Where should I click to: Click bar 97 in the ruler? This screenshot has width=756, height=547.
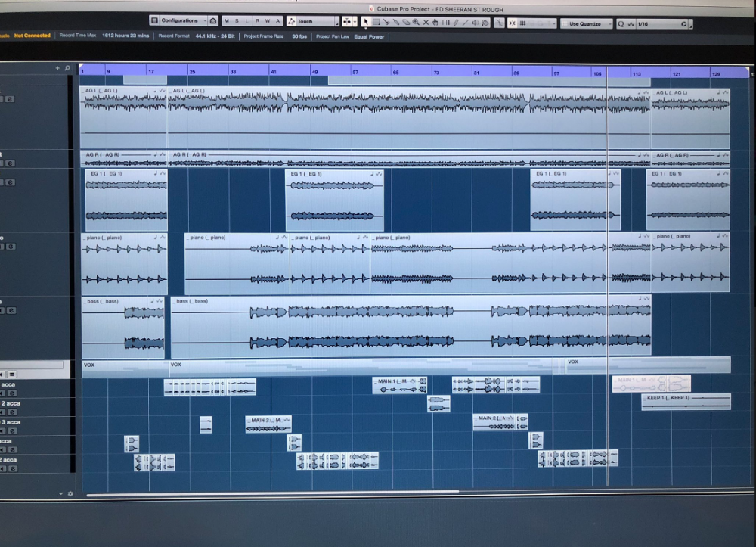click(x=556, y=73)
